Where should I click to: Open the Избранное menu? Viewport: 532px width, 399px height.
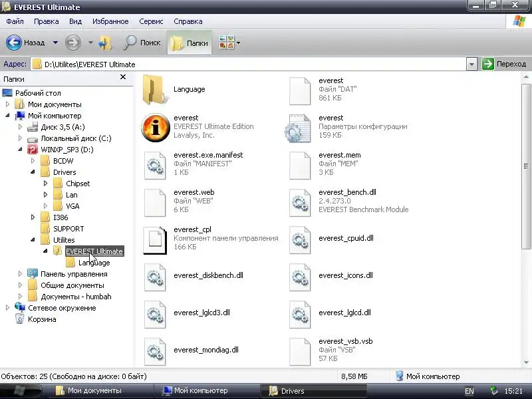pos(110,21)
